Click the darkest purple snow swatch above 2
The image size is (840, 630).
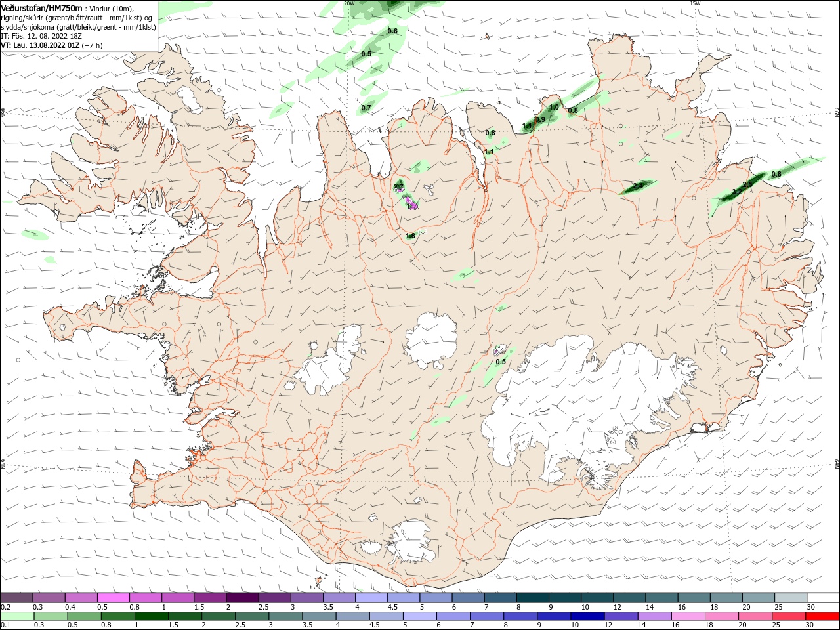pos(242,598)
